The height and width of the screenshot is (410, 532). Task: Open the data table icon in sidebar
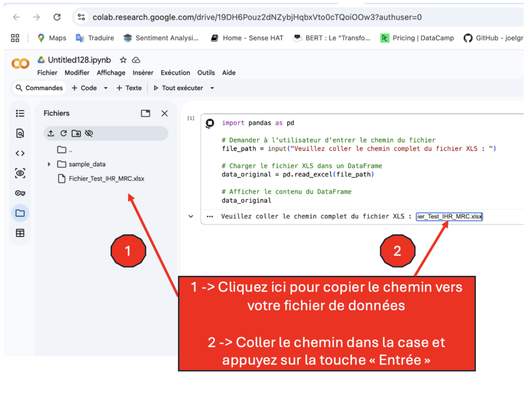click(20, 233)
